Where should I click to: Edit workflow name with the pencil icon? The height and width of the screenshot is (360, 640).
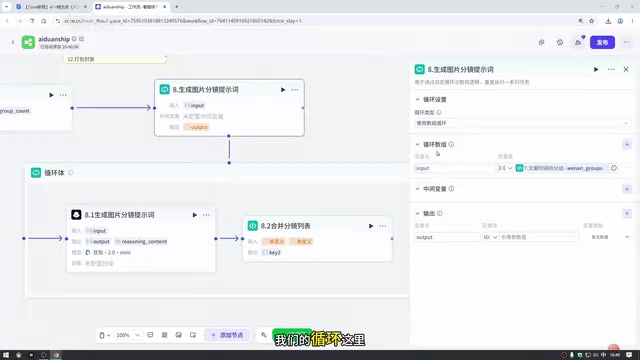tap(81, 39)
